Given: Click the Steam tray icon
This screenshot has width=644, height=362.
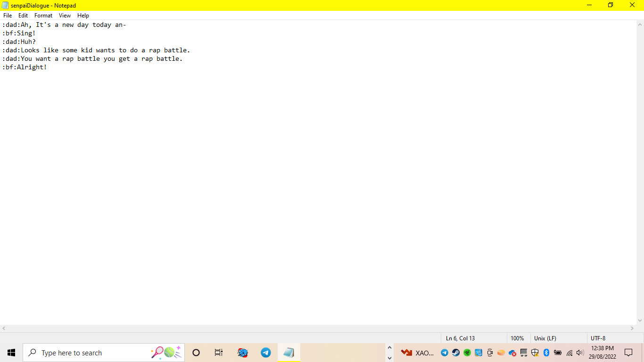Looking at the screenshot, I should pos(456,353).
